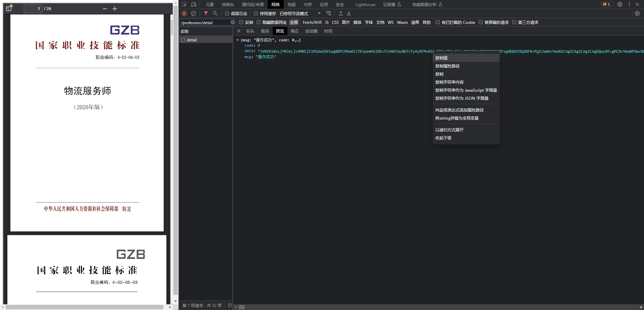Open the issues counter badge
Viewport: 644px width, 310px height.
tap(606, 4)
